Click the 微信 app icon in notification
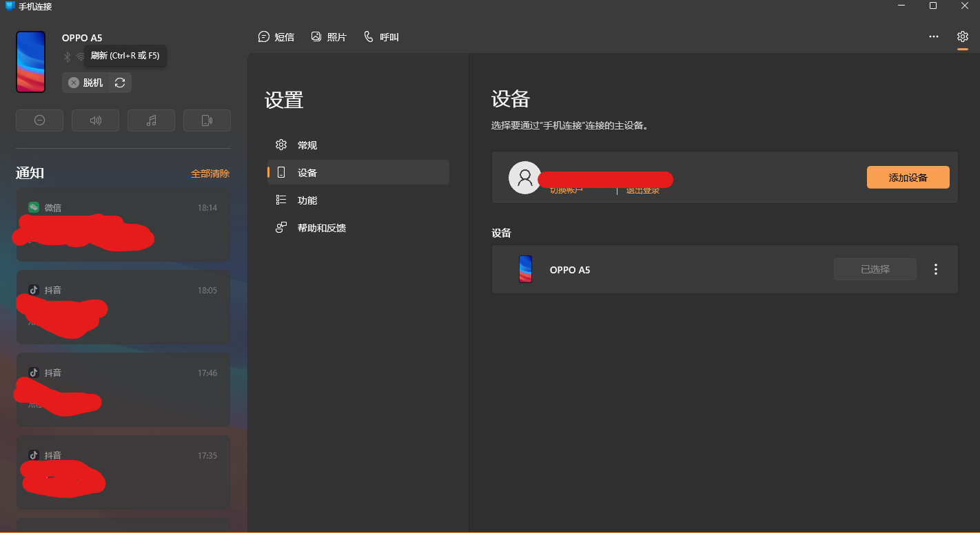The width and height of the screenshot is (980, 533). coord(33,207)
